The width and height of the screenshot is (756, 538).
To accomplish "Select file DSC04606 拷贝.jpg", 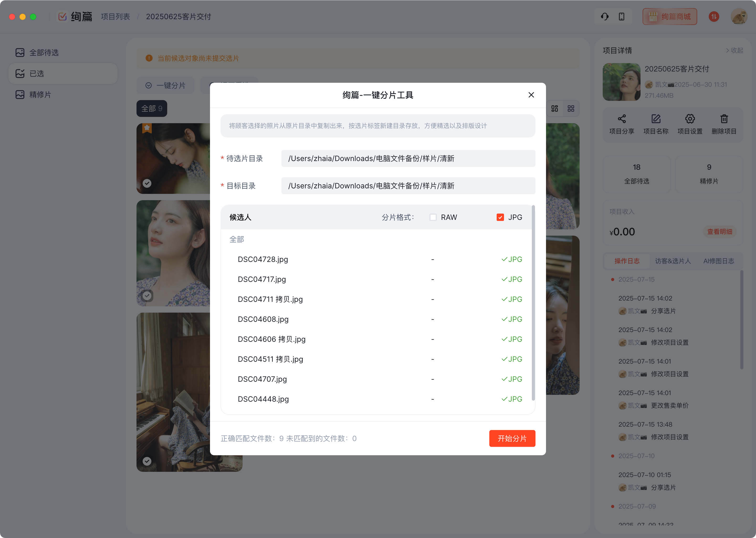I will tap(271, 339).
